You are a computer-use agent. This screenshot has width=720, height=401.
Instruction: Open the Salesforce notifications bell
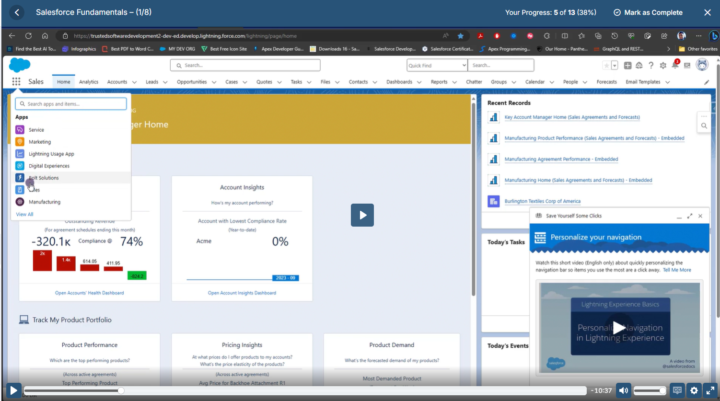(675, 65)
